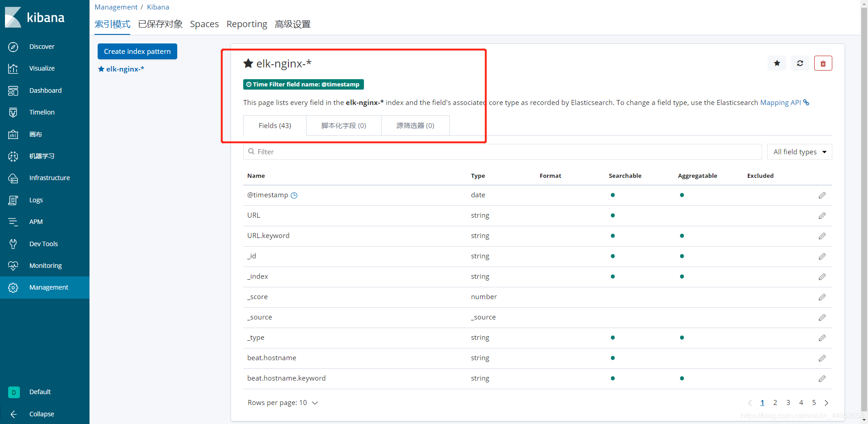Edit the @timestamp field pencil icon
868x424 pixels.
tap(822, 195)
